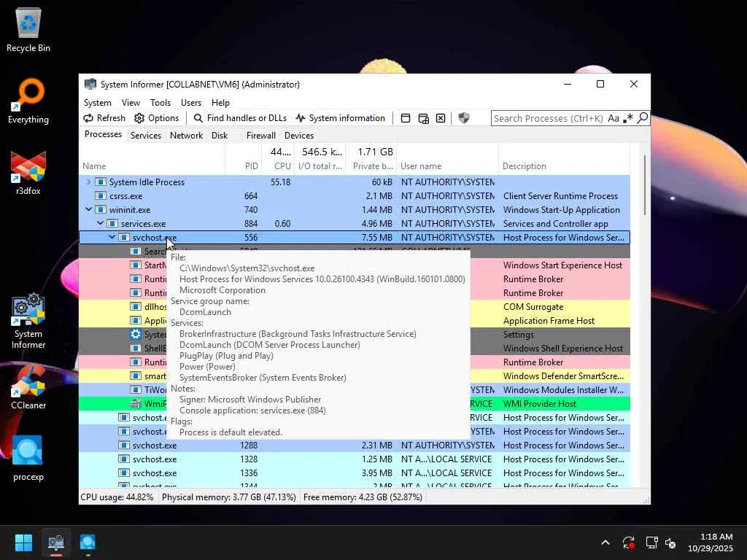Toggle case sensitive search (Aa)
747x560 pixels.
614,118
